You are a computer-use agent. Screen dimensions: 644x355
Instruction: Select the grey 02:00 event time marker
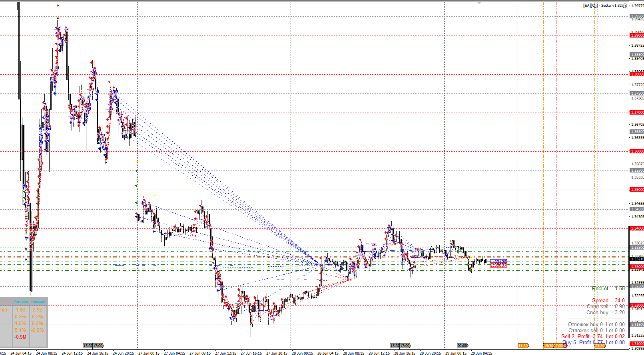(463, 345)
